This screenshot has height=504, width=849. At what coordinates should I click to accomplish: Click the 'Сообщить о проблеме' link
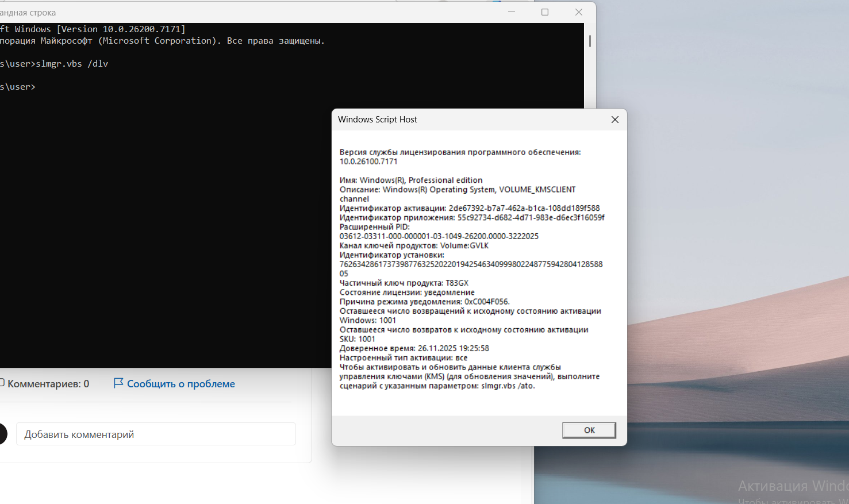point(181,384)
